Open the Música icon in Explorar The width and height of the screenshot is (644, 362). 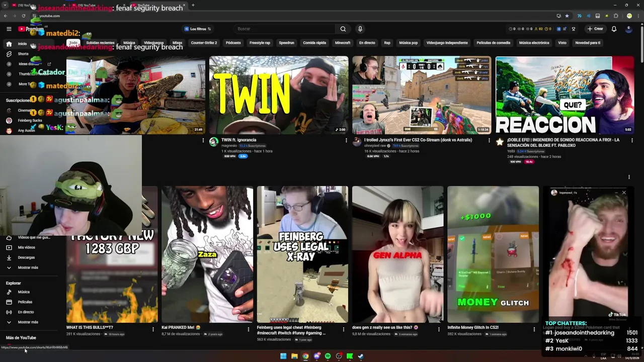click(9, 292)
